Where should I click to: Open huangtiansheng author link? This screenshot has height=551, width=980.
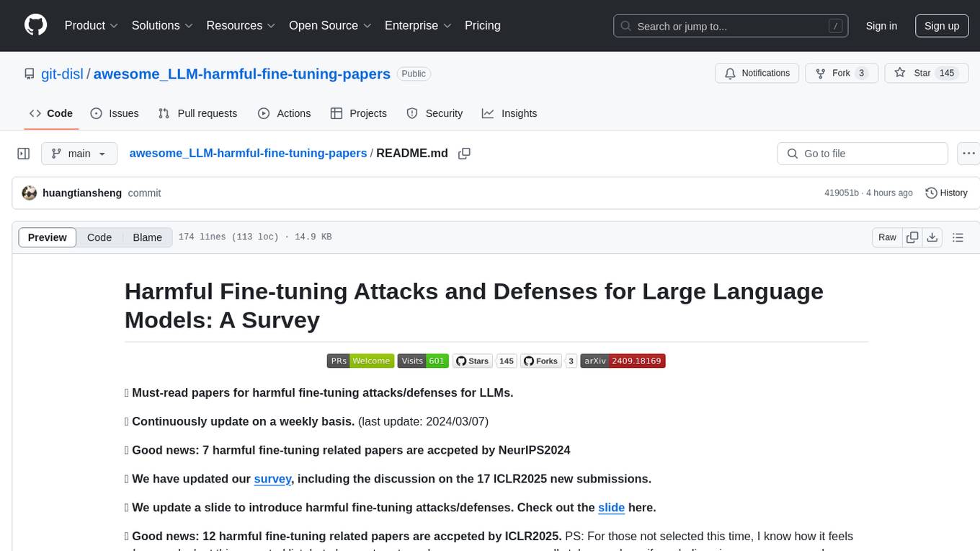82,193
